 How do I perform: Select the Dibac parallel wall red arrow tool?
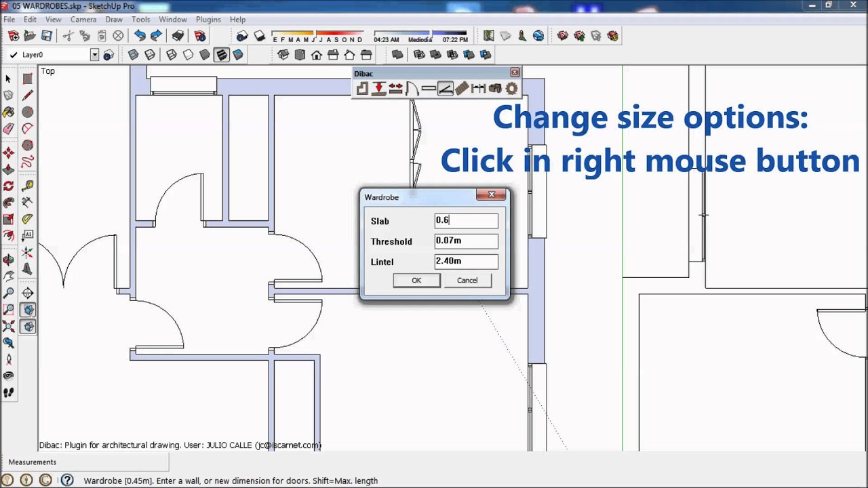[x=379, y=89]
